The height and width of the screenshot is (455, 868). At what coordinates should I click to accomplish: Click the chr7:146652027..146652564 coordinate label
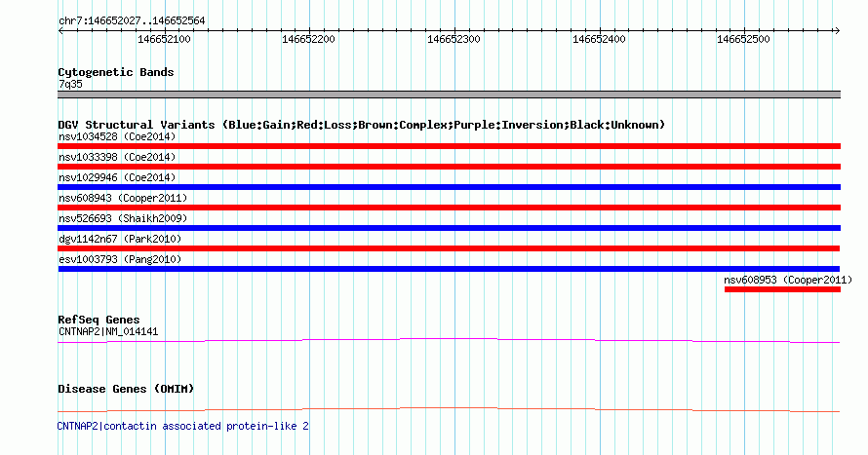(132, 21)
